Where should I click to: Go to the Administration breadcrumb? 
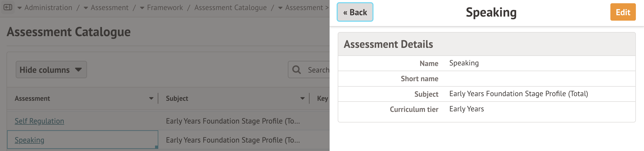coord(48,8)
